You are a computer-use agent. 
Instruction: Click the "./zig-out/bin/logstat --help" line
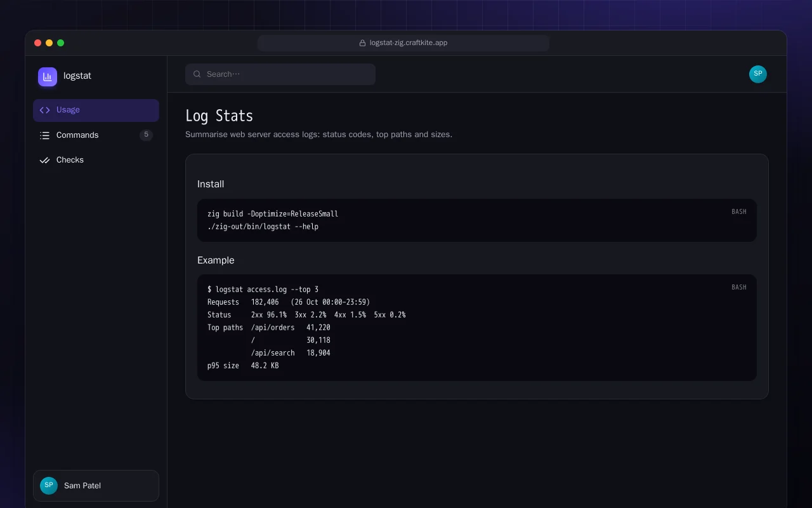tap(263, 227)
